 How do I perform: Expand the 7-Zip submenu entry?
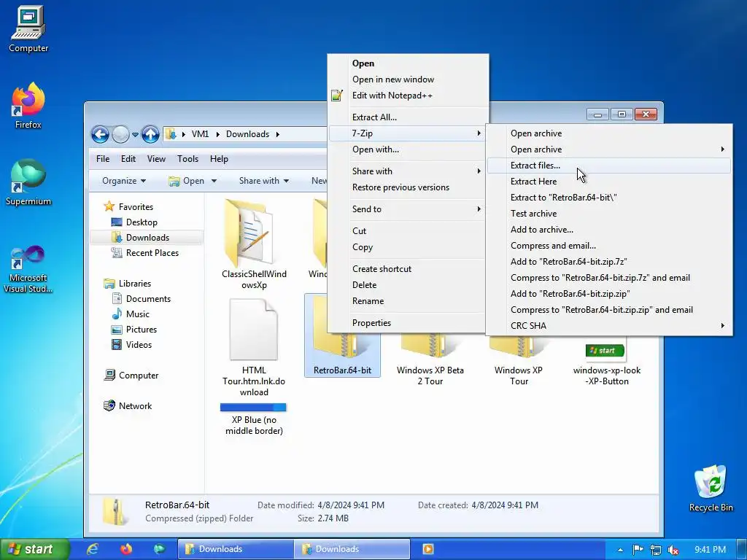pyautogui.click(x=408, y=133)
